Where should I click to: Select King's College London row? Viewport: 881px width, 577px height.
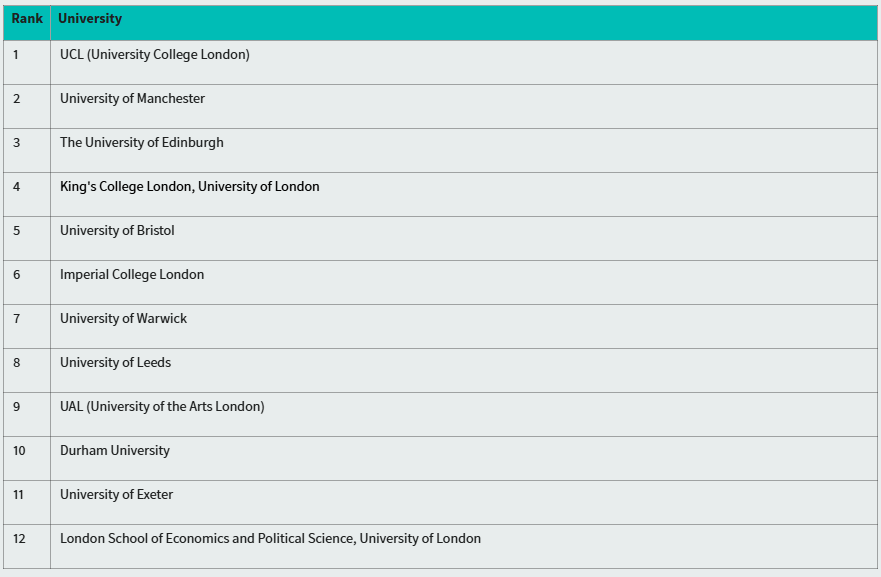(x=440, y=194)
